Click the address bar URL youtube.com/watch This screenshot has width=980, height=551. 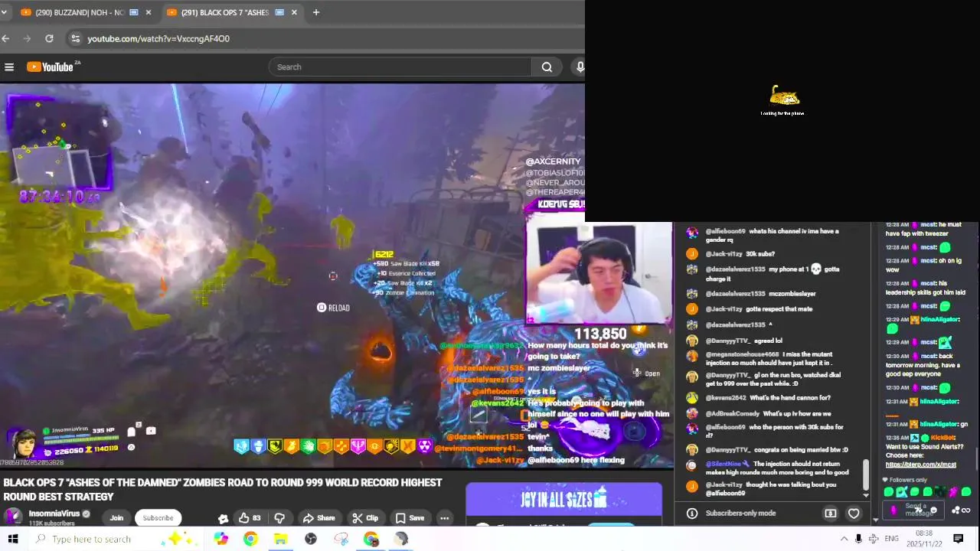pyautogui.click(x=158, y=38)
